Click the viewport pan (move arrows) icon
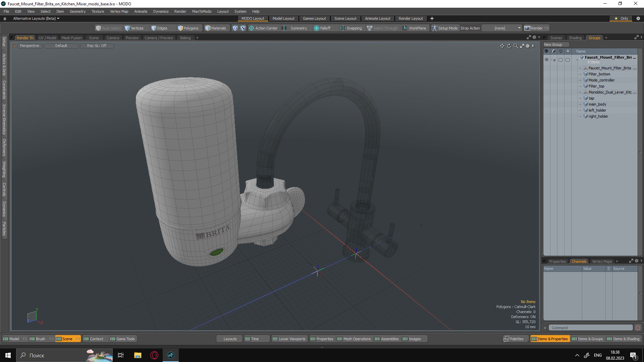This screenshot has width=644, height=362. click(x=502, y=46)
